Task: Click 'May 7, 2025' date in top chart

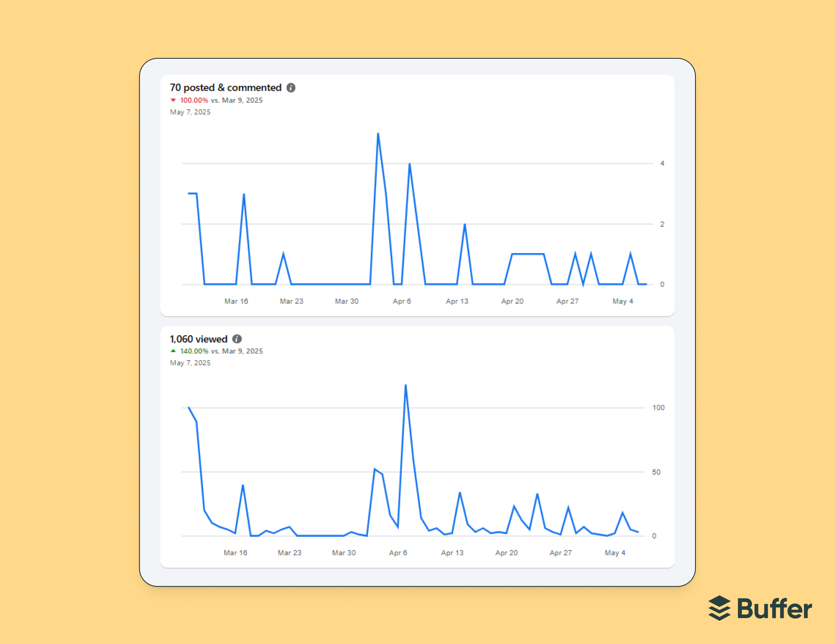Action: 190,112
